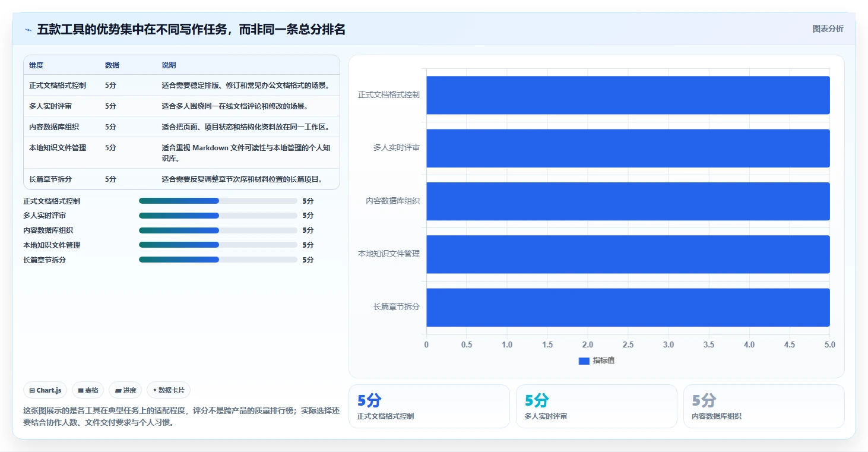Screen dimensions: 868x452
Task: Click the 本地知识文件管理 chart bar
Action: point(628,254)
